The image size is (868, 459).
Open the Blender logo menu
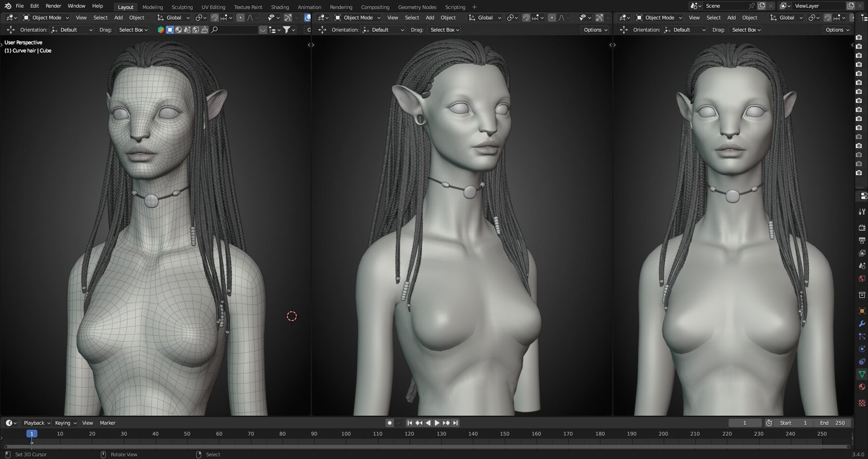tap(8, 6)
